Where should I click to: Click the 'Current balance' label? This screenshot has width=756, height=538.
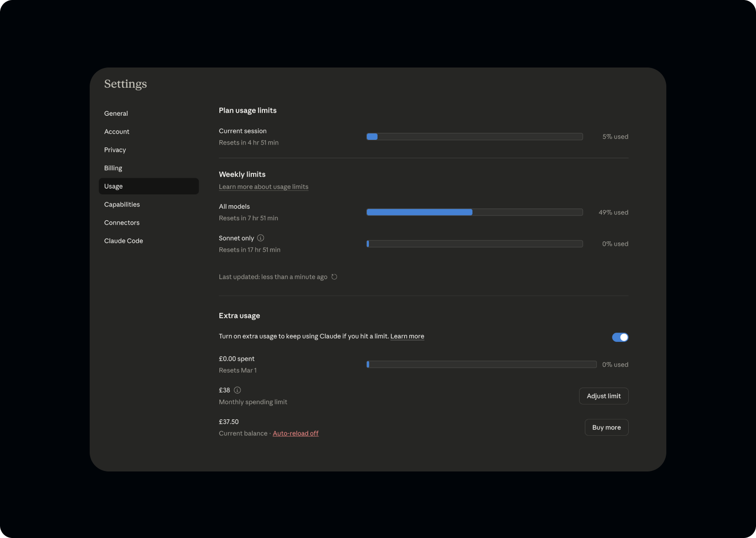[243, 433]
